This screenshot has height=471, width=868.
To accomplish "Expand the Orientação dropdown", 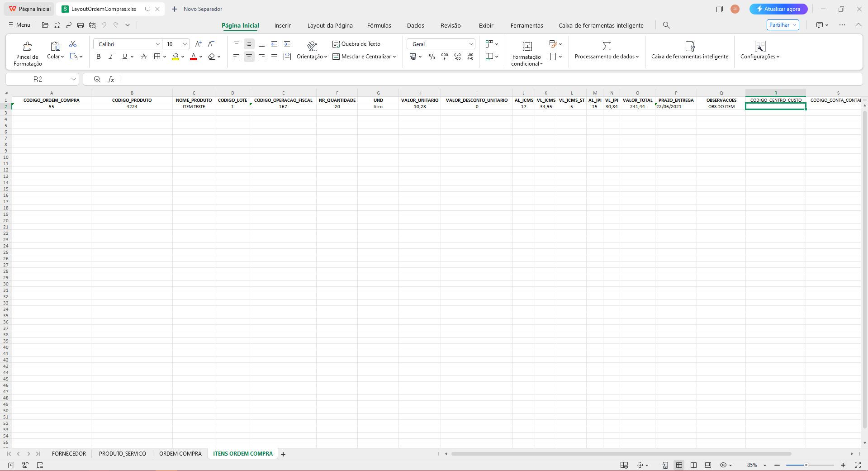I will (325, 57).
